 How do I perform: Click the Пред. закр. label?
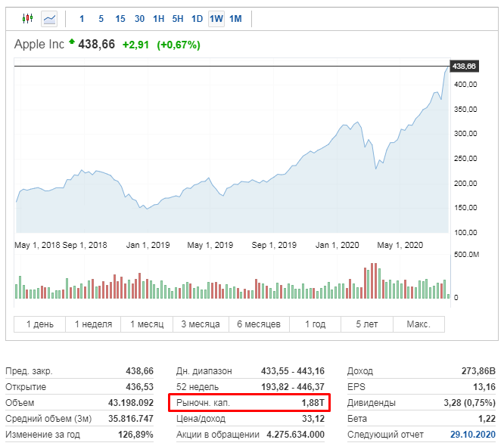click(29, 371)
